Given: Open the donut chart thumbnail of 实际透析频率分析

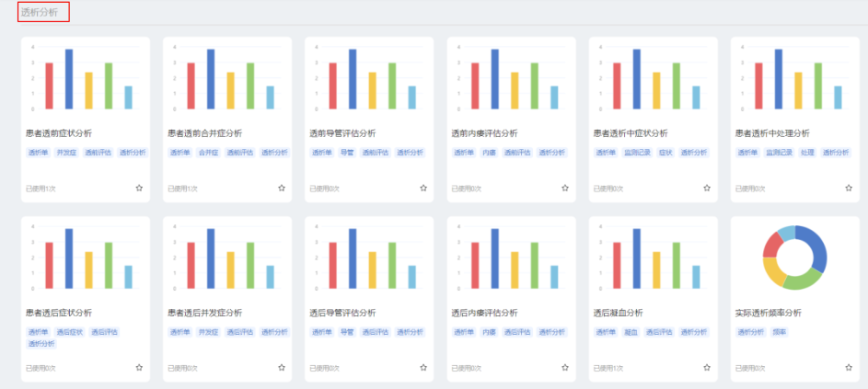Looking at the screenshot, I should coord(794,257).
